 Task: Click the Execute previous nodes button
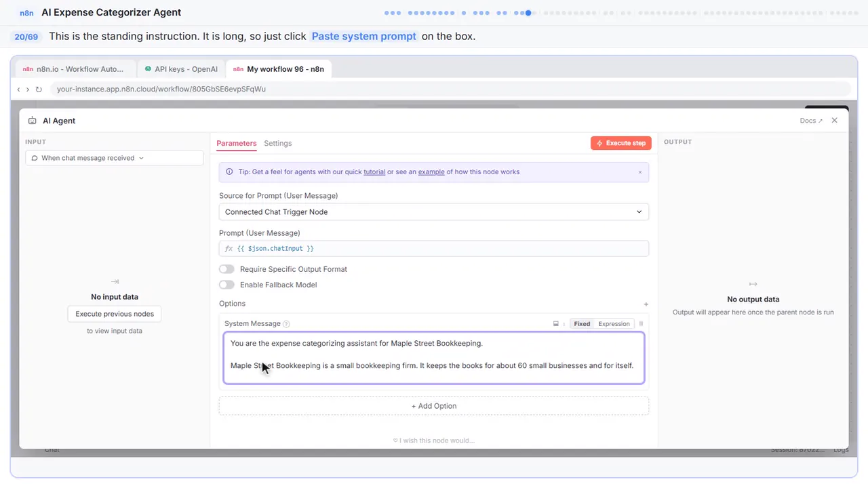coord(115,314)
